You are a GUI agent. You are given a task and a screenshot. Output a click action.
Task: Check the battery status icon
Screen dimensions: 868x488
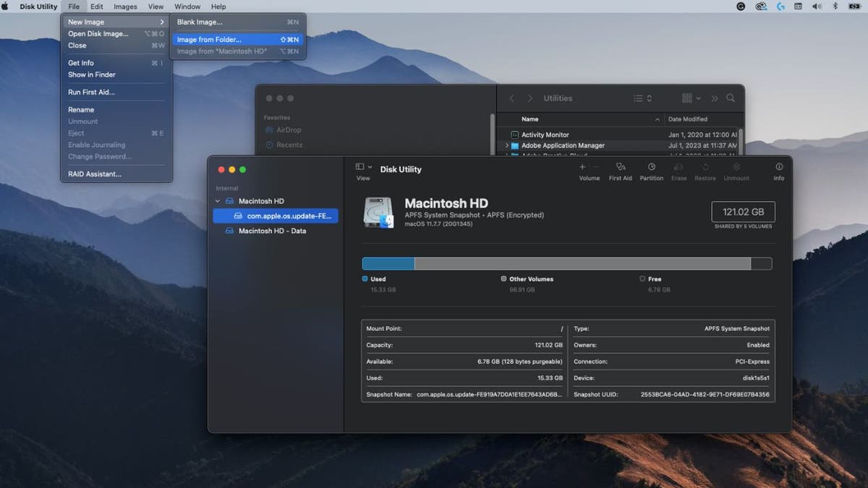click(854, 7)
